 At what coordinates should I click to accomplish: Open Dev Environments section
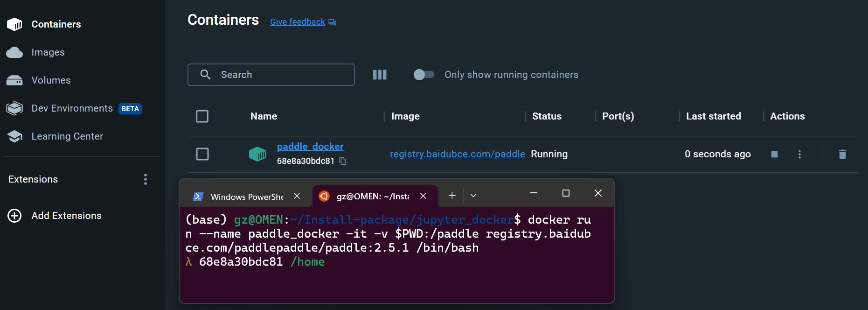pos(72,108)
